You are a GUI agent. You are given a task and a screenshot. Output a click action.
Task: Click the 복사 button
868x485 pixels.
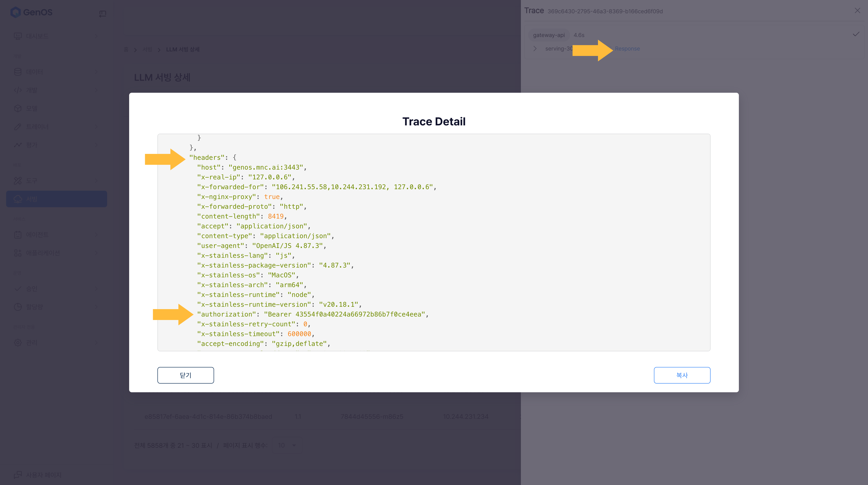pyautogui.click(x=682, y=375)
